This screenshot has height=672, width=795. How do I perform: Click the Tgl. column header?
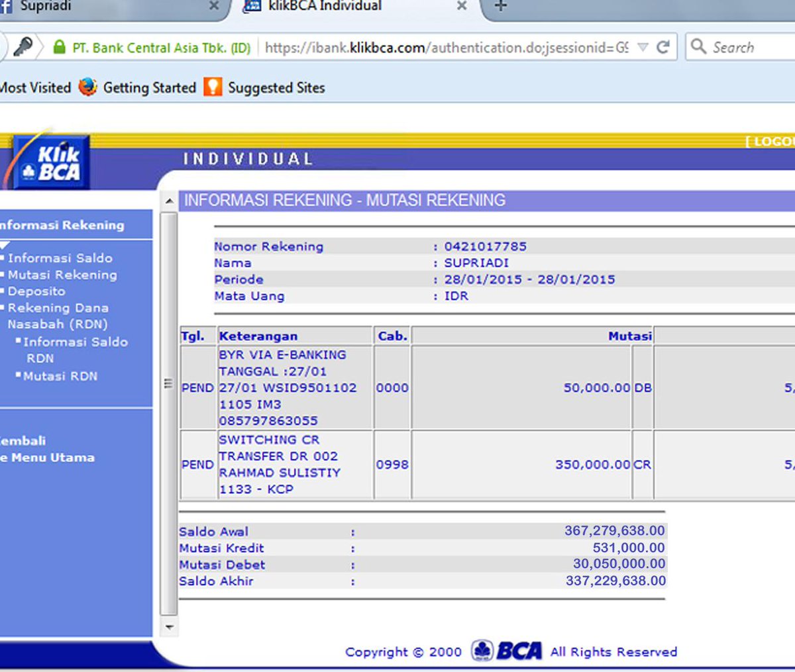(193, 336)
